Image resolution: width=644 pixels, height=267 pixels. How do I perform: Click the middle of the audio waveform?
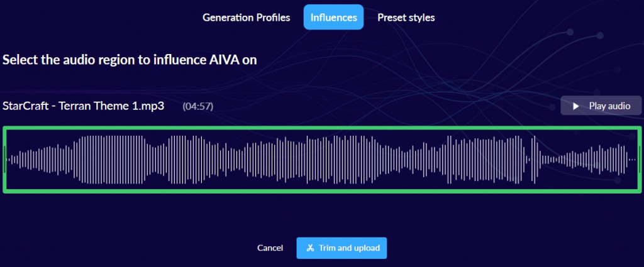322,160
